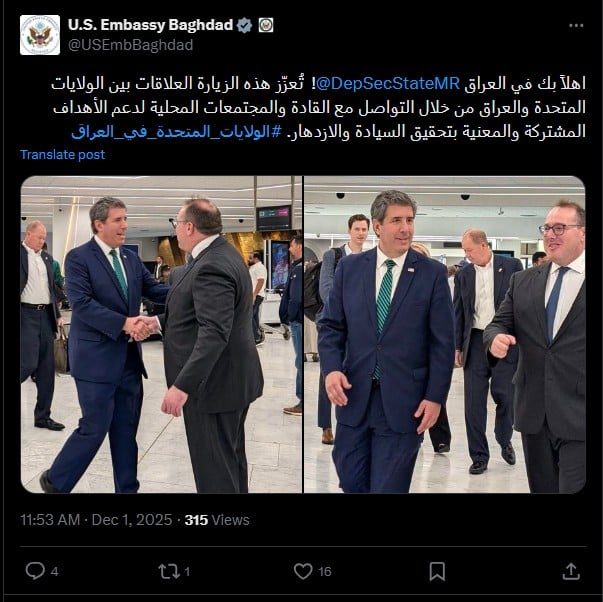Open U.S. Embassy Baghdad profile avatar
603x602 pixels.
point(40,35)
